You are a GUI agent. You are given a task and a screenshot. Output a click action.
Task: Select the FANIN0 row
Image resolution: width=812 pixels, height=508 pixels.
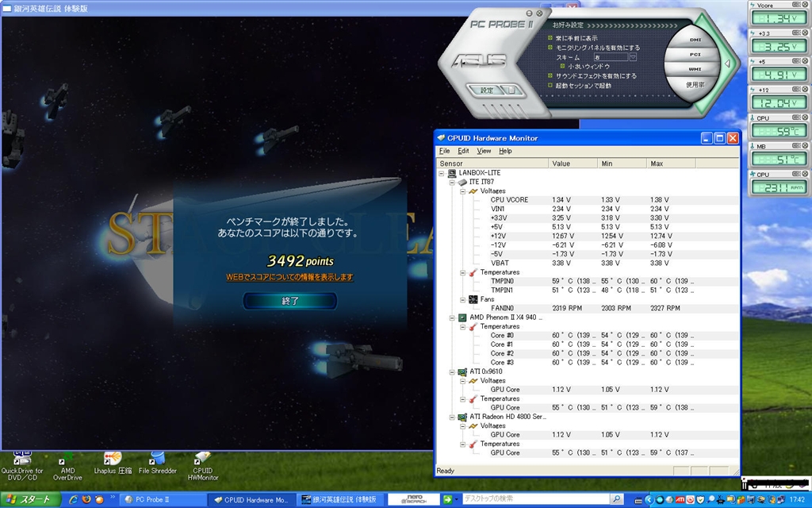(588, 308)
